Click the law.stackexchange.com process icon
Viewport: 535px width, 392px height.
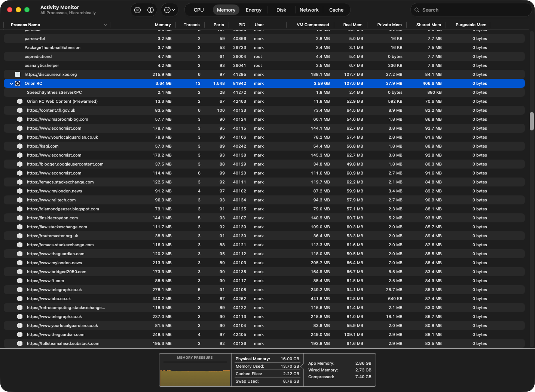pos(20,227)
